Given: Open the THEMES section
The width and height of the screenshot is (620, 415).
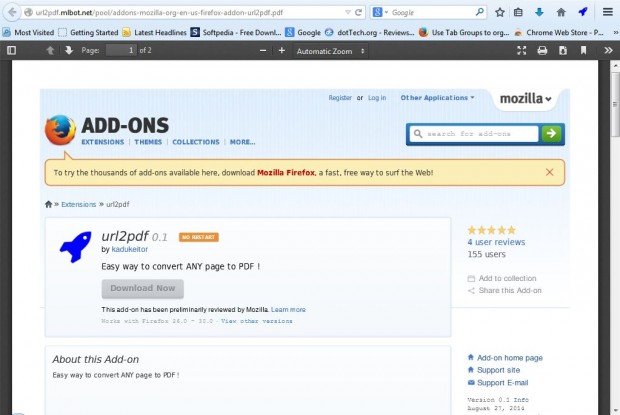Looking at the screenshot, I should (148, 142).
